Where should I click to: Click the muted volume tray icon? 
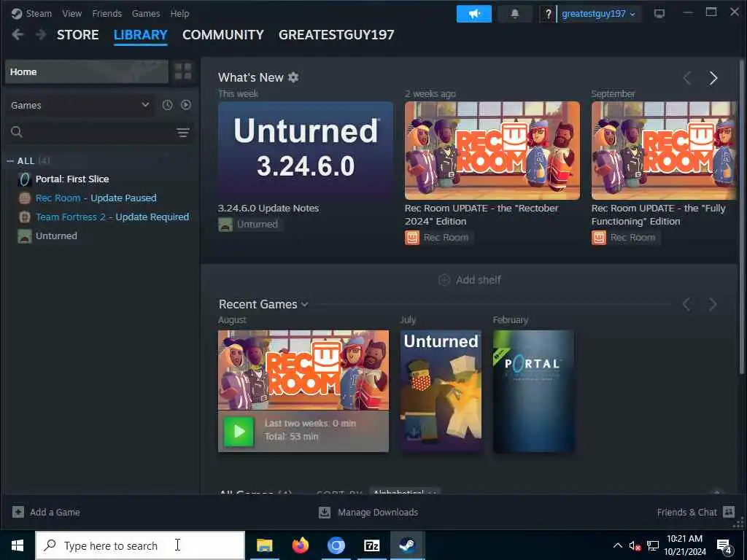(635, 546)
